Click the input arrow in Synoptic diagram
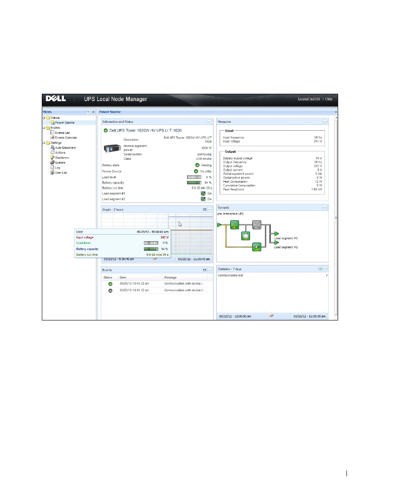Screen dimensions: 420x504 tap(219, 224)
